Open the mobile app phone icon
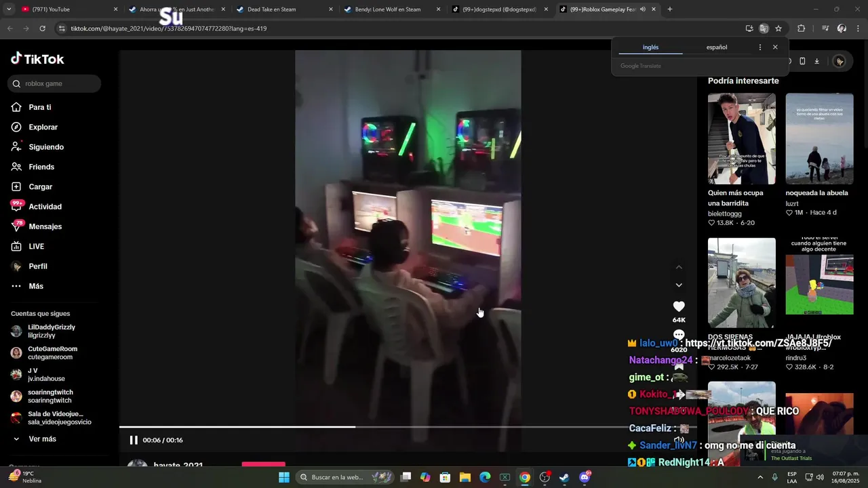The height and width of the screenshot is (488, 868). pos(802,61)
